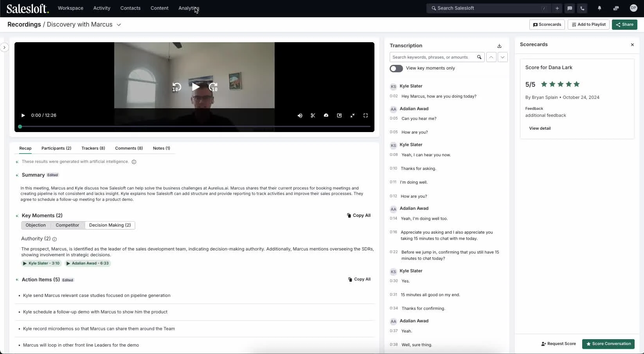The height and width of the screenshot is (354, 644).
Task: Click the Salesloft logo
Action: pos(27,8)
